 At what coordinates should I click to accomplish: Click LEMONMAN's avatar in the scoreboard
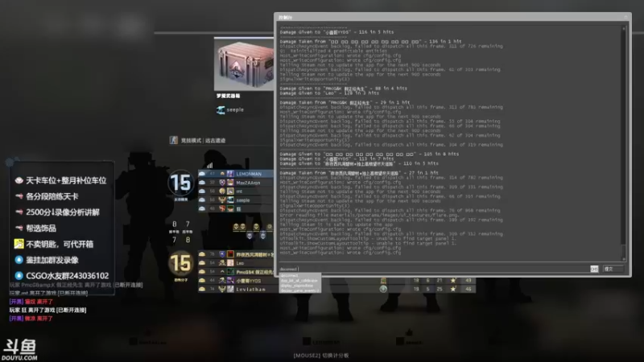pos(230,174)
